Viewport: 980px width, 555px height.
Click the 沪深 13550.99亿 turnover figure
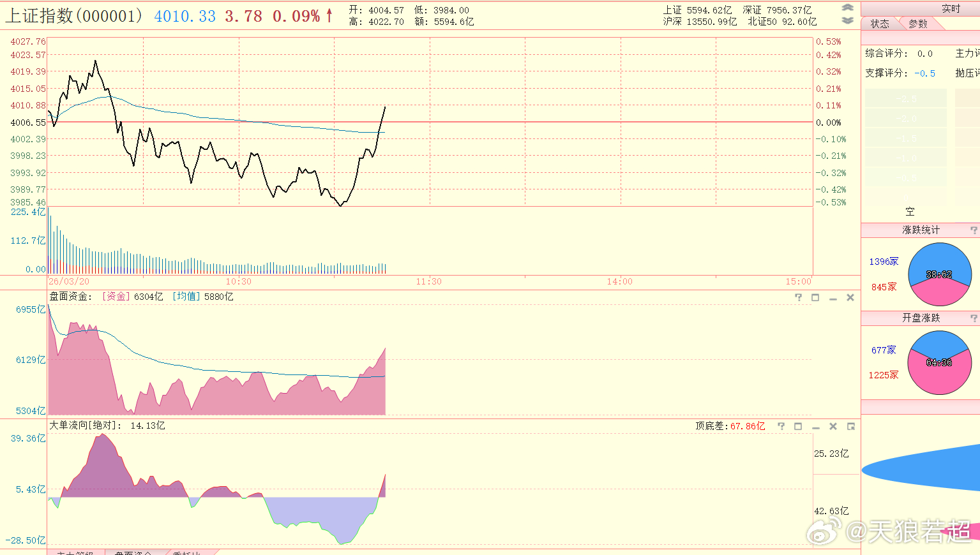click(700, 22)
